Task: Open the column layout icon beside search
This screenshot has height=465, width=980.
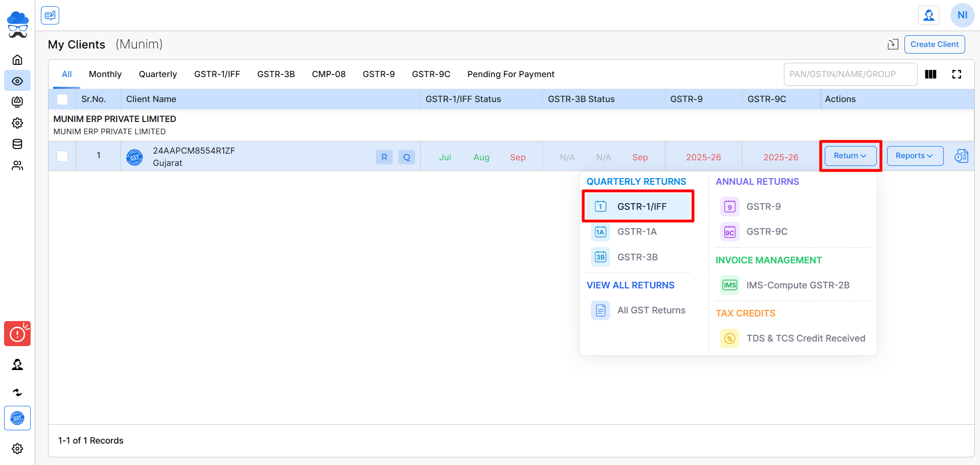Action: click(930, 75)
